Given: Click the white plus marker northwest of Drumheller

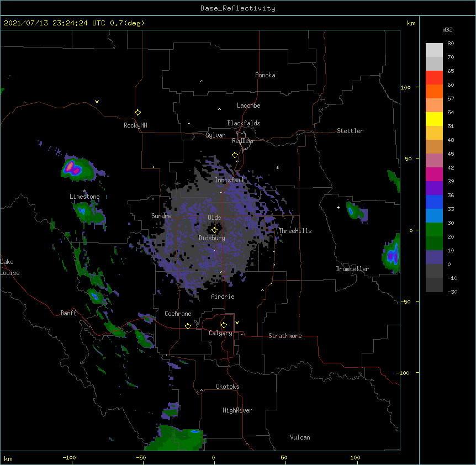Looking at the screenshot, I should pyautogui.click(x=338, y=207).
